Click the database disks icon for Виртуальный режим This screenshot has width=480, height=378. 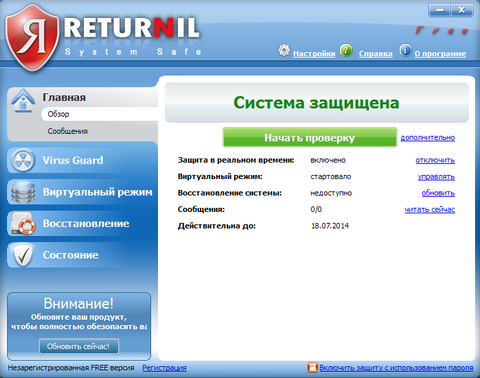point(23,192)
